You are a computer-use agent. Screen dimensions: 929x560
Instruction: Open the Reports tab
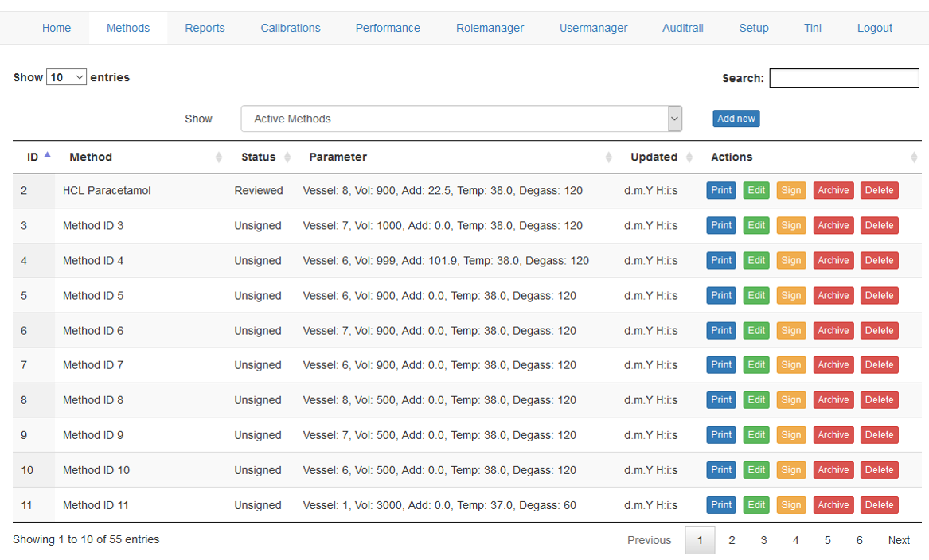(205, 28)
